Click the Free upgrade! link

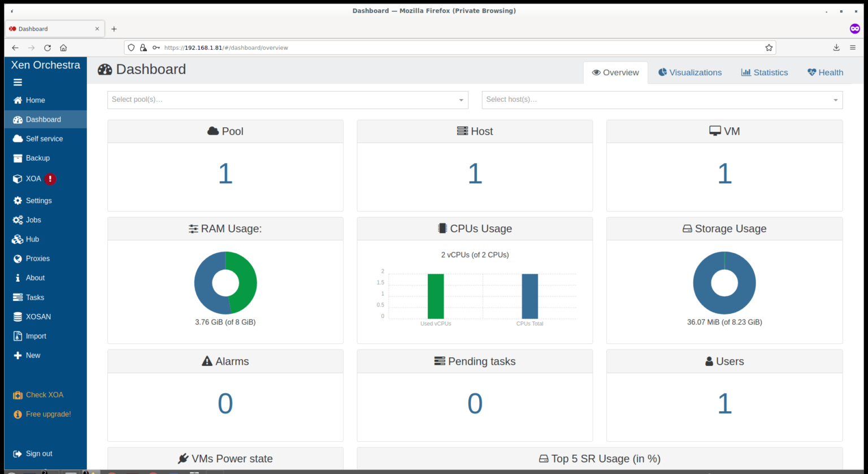pos(48,414)
